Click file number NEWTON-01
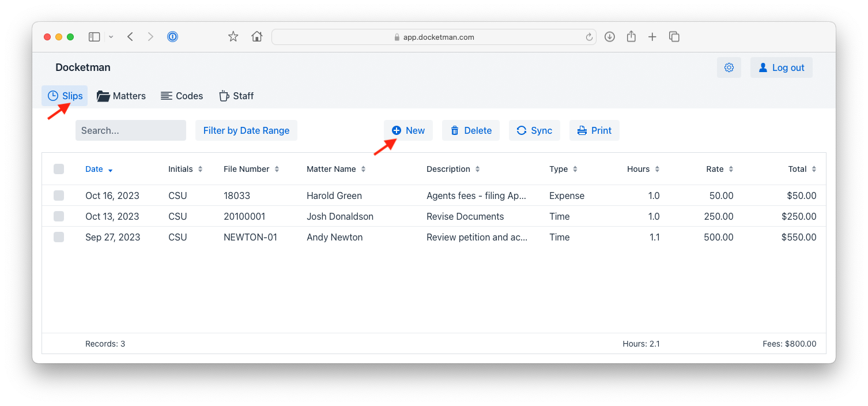This screenshot has width=868, height=406. 250,237
